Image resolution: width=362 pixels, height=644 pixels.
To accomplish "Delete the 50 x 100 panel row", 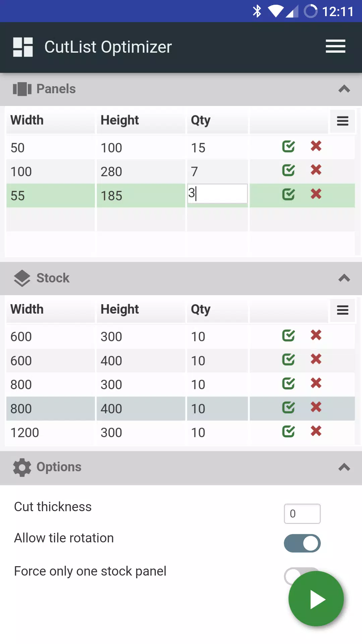I will click(x=316, y=146).
